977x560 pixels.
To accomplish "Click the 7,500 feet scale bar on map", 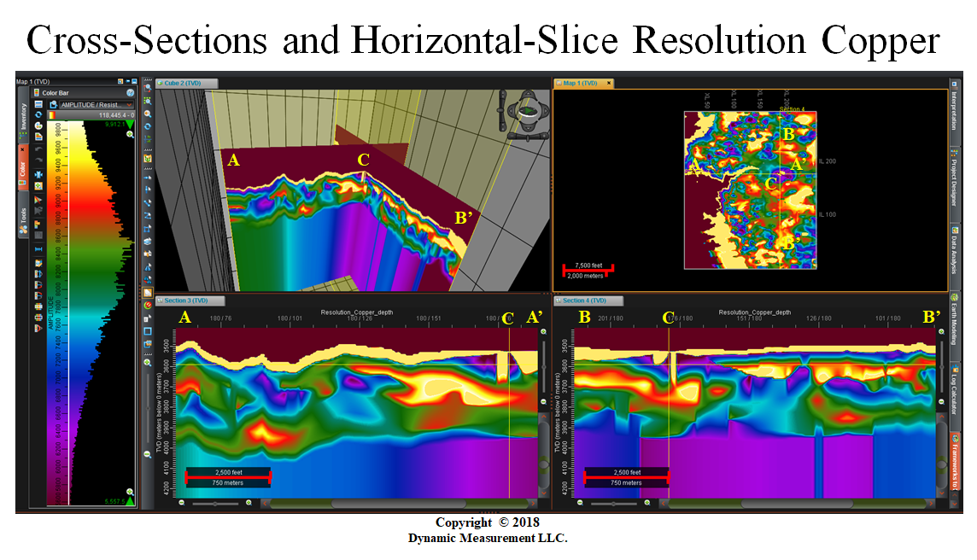I will pyautogui.click(x=588, y=270).
